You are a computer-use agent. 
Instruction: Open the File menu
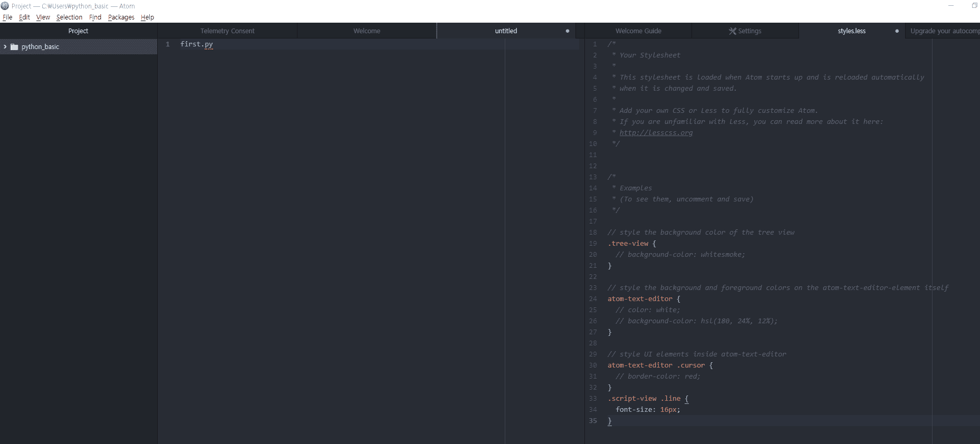(x=7, y=17)
